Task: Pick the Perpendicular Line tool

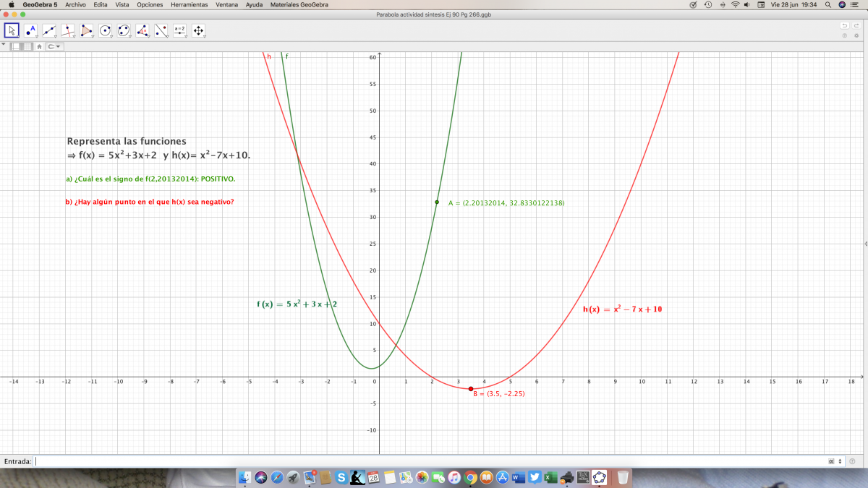Action: click(x=68, y=30)
